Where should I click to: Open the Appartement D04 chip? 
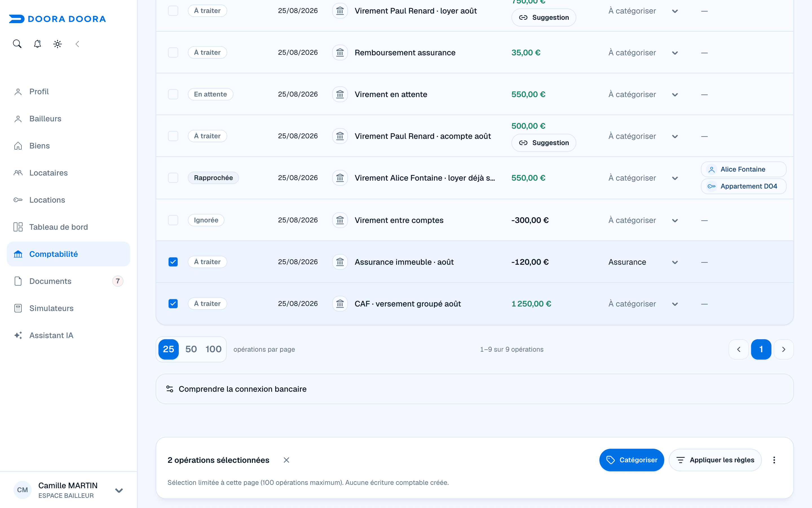pyautogui.click(x=743, y=186)
